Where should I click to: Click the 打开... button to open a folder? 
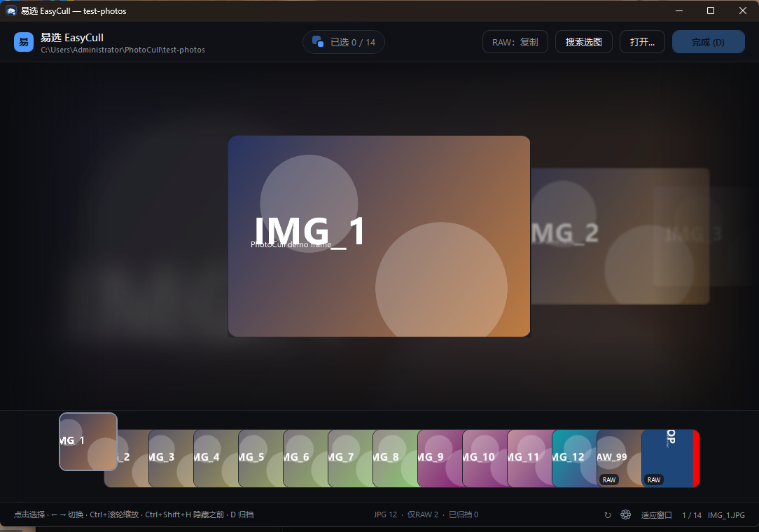(x=642, y=42)
